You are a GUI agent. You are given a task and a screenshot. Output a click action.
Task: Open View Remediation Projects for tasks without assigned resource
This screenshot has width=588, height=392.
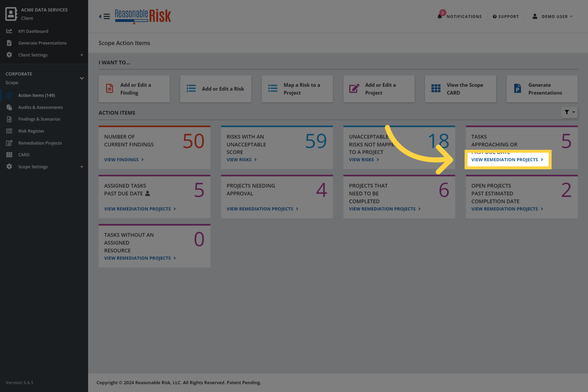[140, 258]
